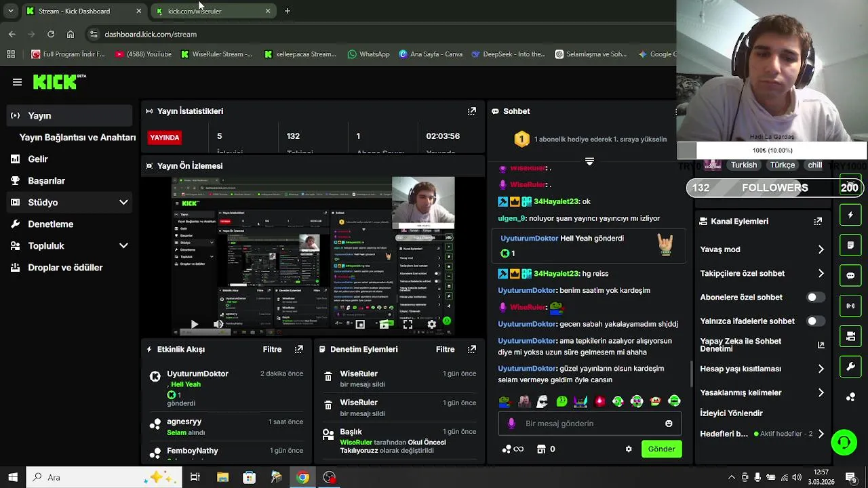
Task: Click the Bir mesaj gönderin input
Action: [590, 424]
